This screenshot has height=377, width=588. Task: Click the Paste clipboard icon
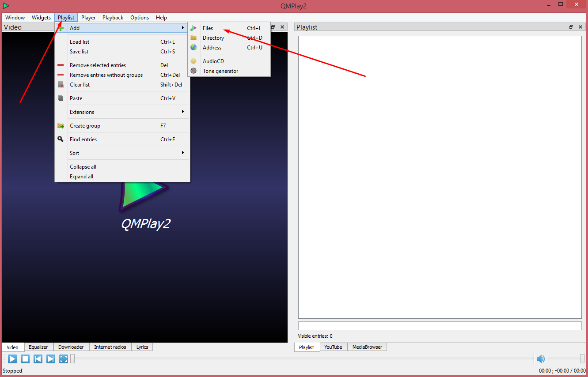click(x=61, y=98)
